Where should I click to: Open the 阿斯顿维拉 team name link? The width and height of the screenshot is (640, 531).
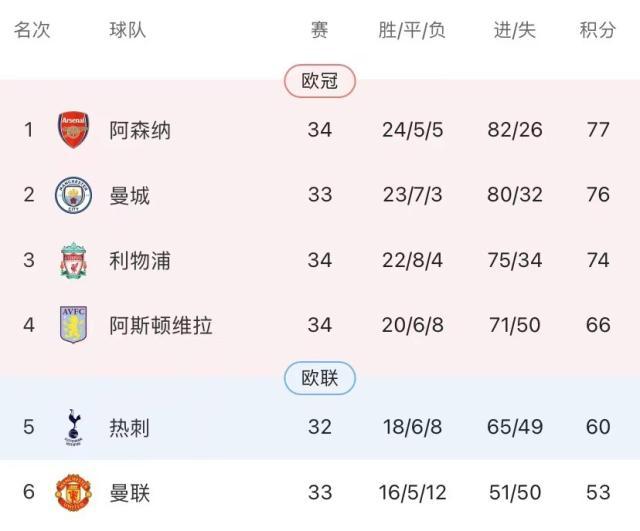tap(161, 326)
